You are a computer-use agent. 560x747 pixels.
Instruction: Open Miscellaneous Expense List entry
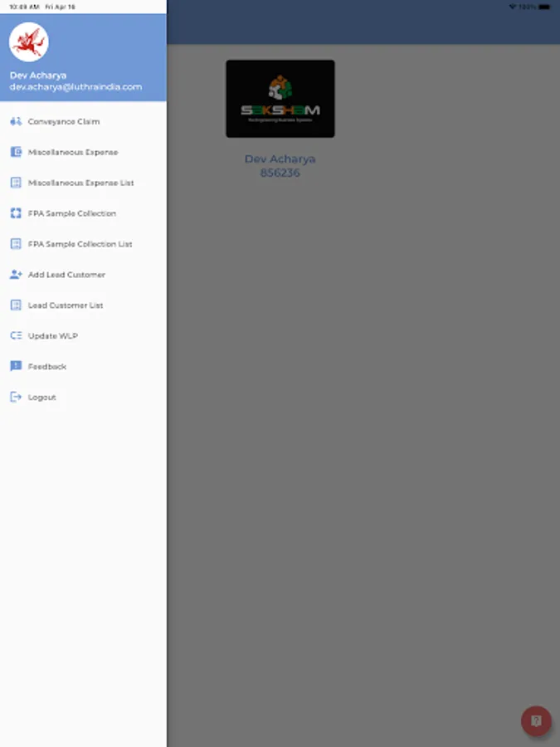pos(83,183)
